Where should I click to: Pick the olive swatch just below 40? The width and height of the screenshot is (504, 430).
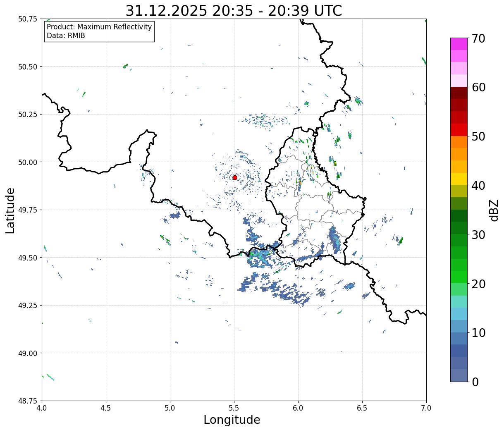[x=459, y=191]
